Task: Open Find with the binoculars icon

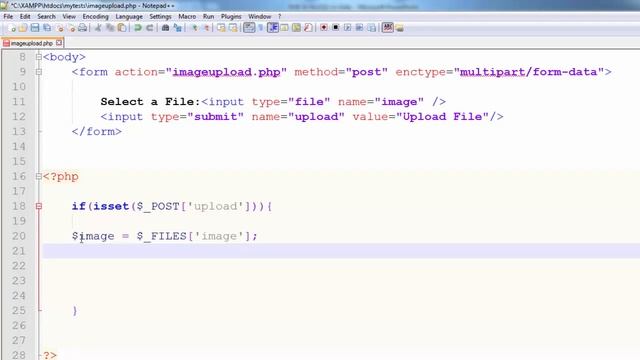Action: coord(165,28)
